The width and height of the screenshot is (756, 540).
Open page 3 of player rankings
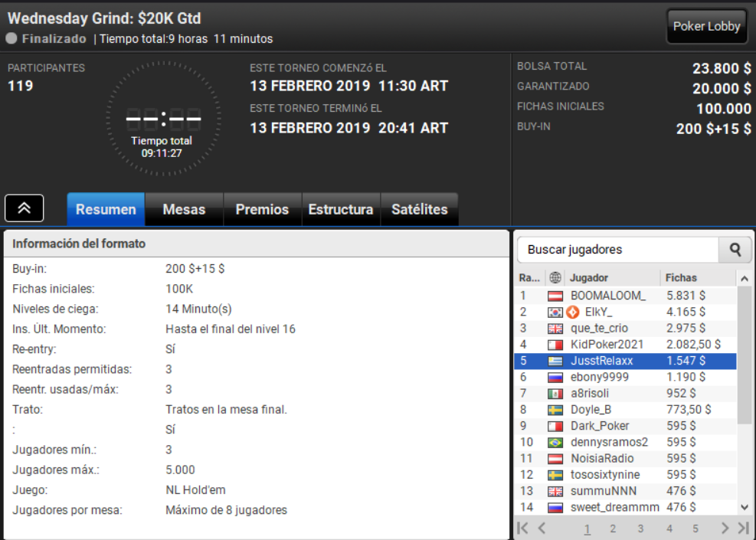(x=640, y=529)
